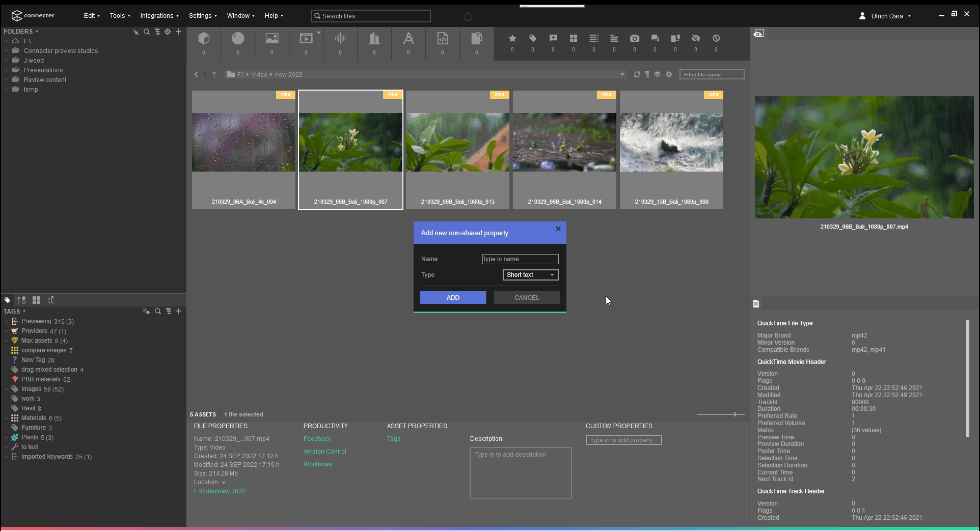The image size is (980, 531).
Task: Filter by documents category icon
Action: tap(477, 39)
